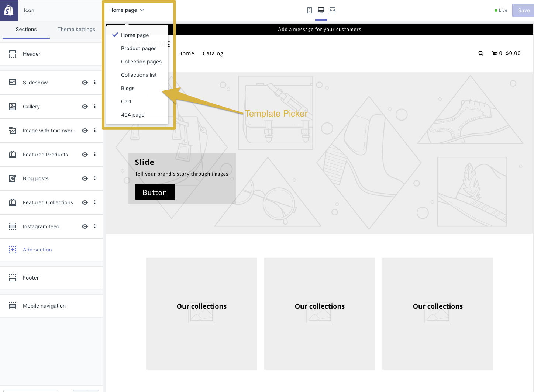Open the Sections tab
This screenshot has height=392, width=534.
click(x=26, y=29)
